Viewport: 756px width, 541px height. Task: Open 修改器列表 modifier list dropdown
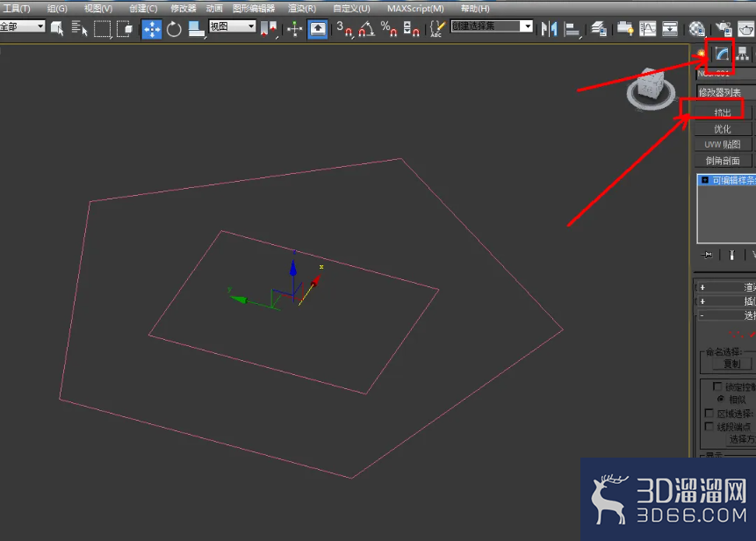(x=726, y=92)
